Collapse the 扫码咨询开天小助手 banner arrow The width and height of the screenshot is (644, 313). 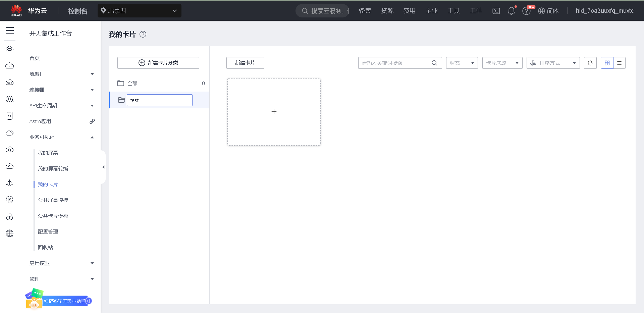(x=89, y=301)
